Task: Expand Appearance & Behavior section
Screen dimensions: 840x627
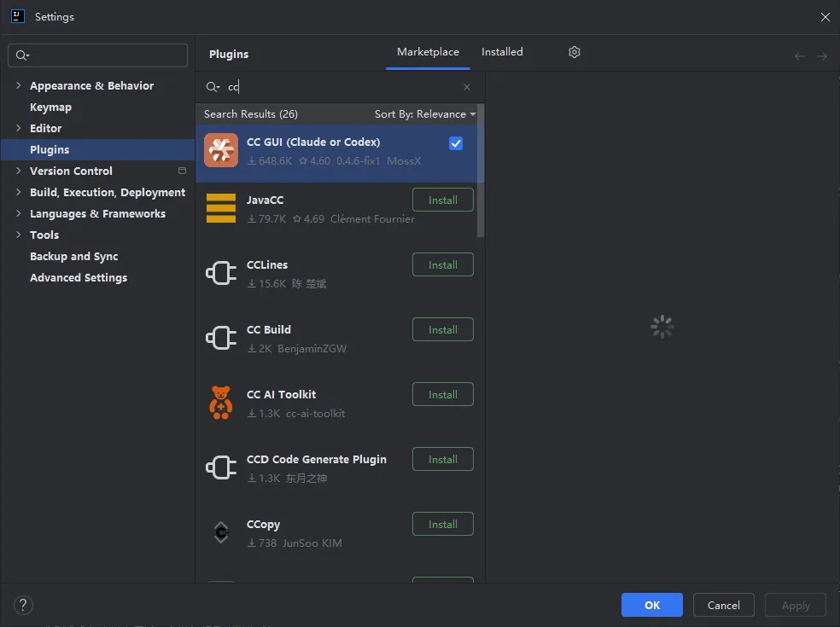Action: coord(18,85)
